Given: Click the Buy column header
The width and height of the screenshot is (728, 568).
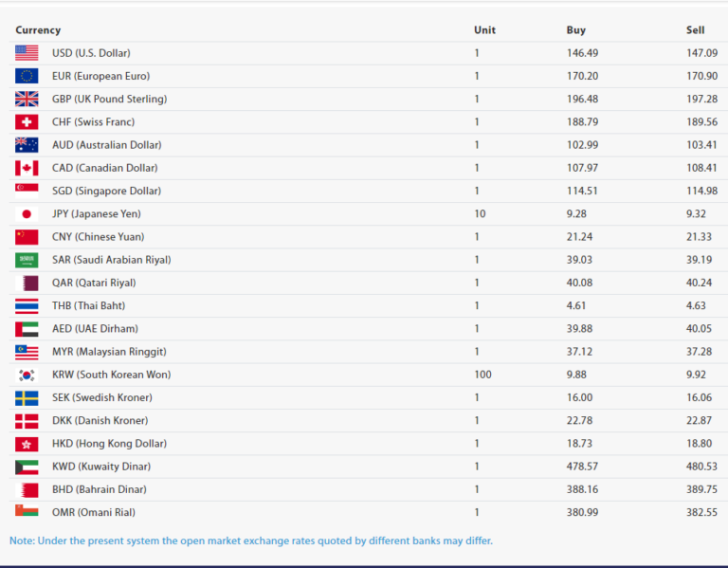Looking at the screenshot, I should (575, 30).
